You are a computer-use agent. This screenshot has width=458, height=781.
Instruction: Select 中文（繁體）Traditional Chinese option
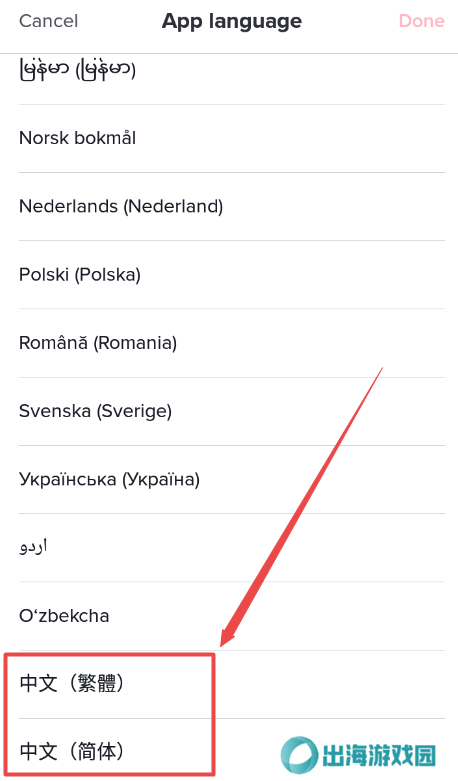point(231,684)
